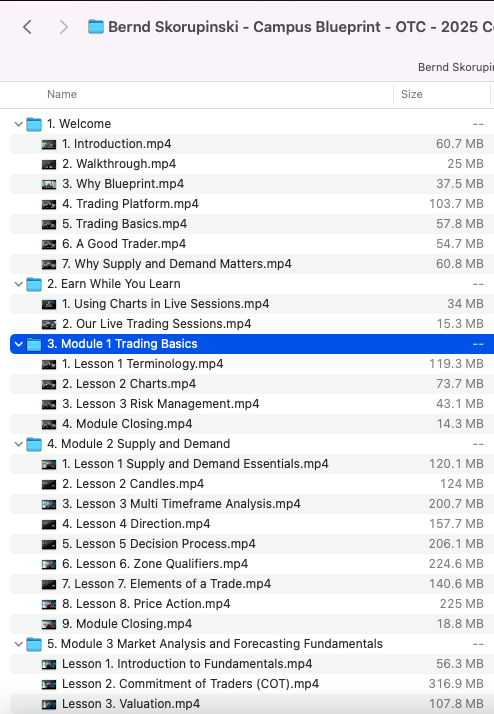Click the video icon of 2. Lesson 2 Candles.mp4
Image resolution: width=494 pixels, height=714 pixels.
tap(49, 484)
